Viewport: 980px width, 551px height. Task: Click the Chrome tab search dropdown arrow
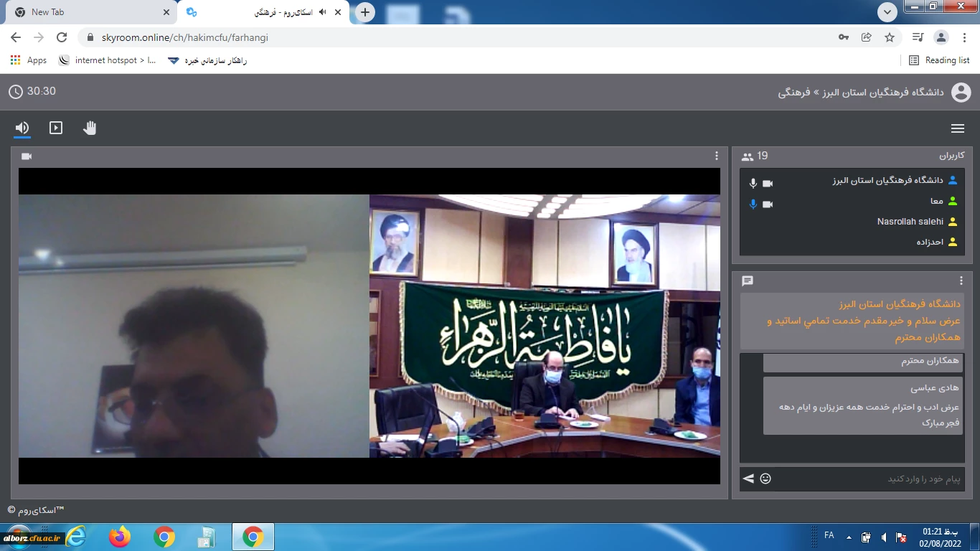[887, 12]
